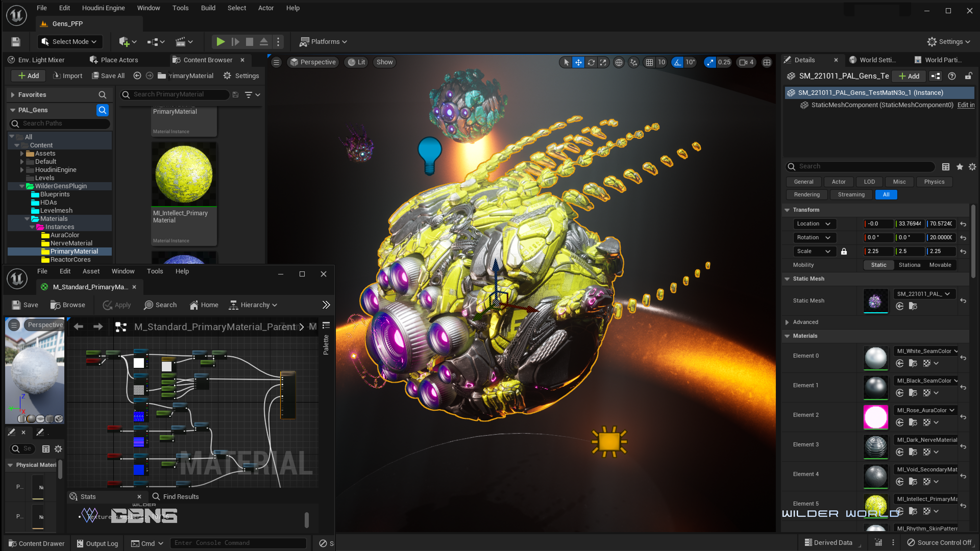
Task: Click the MI_Rose_AuraColor pink material swatch
Action: [875, 417]
